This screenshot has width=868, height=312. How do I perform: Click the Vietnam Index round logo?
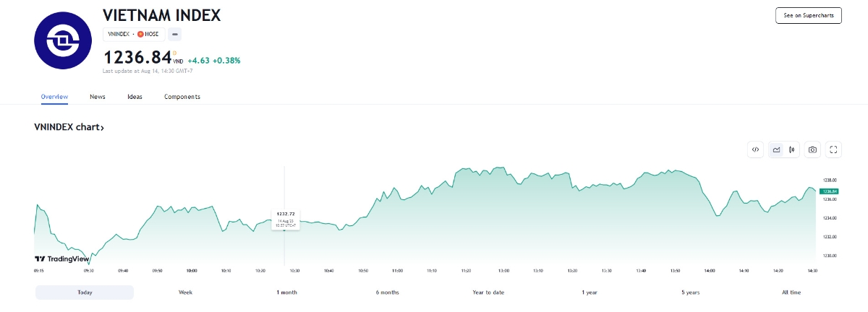(x=64, y=41)
